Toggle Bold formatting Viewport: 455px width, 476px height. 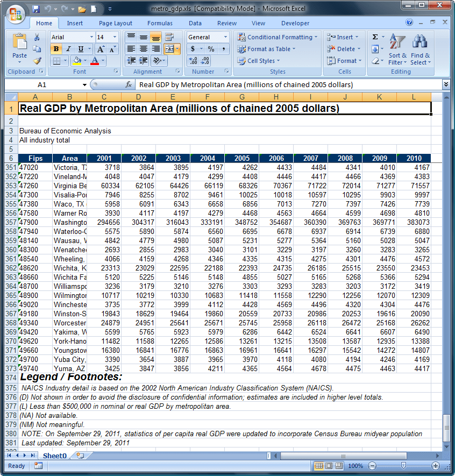[56, 48]
